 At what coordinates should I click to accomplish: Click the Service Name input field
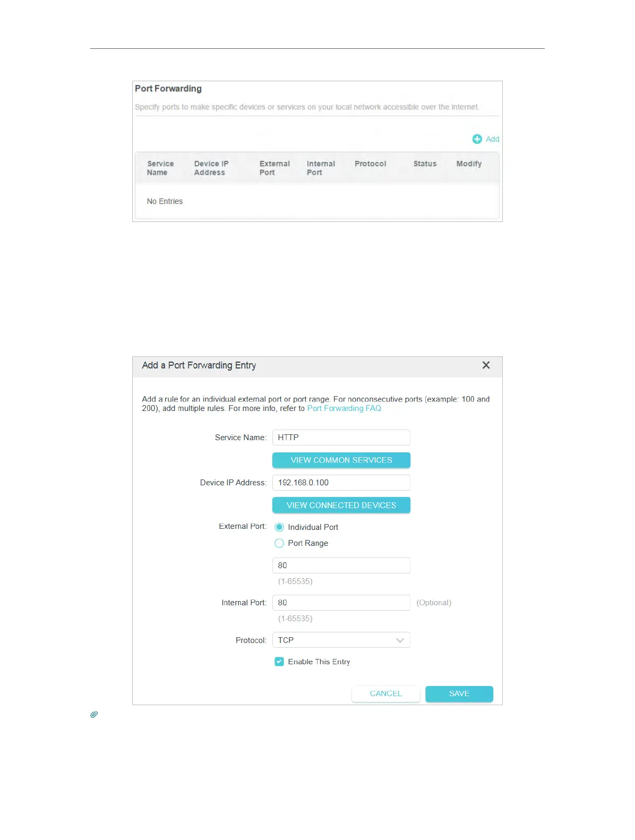tap(341, 438)
